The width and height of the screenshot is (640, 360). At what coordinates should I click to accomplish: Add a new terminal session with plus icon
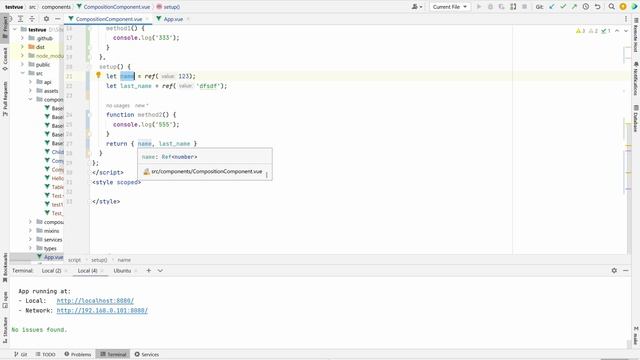(149, 271)
